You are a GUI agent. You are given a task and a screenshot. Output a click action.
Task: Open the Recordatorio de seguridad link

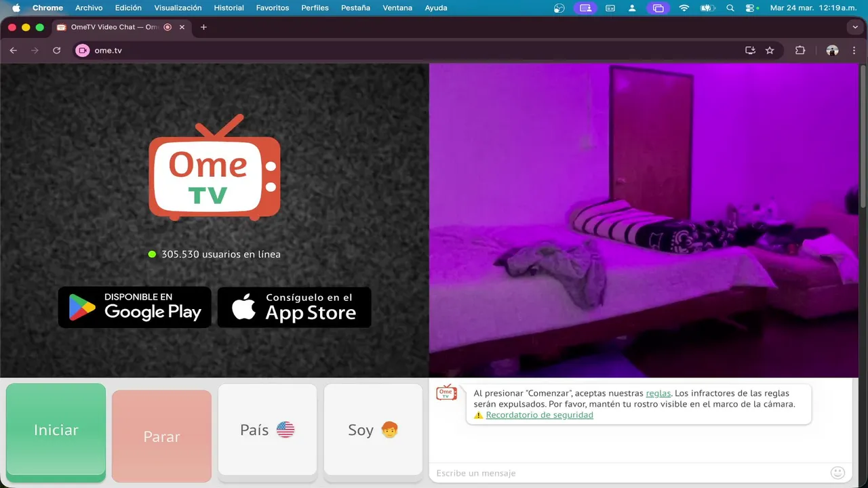(539, 415)
